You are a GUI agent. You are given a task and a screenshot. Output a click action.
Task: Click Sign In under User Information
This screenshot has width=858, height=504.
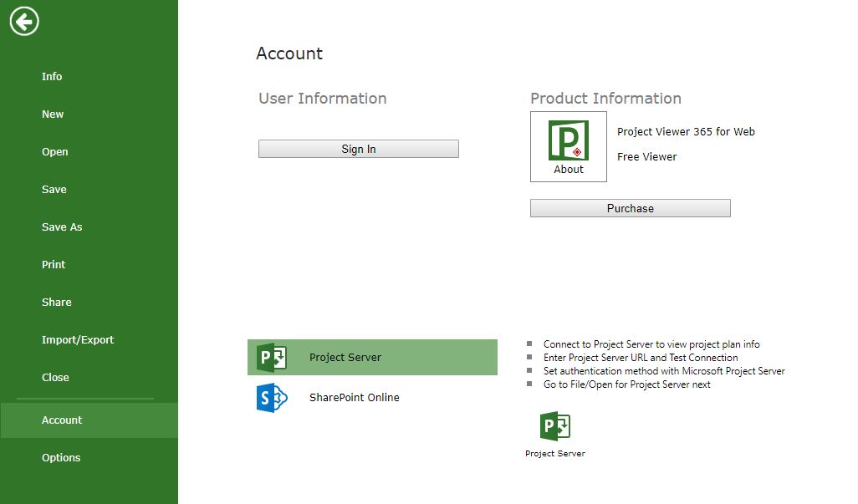[358, 148]
